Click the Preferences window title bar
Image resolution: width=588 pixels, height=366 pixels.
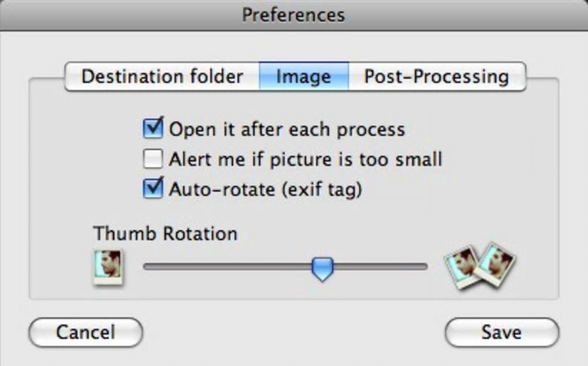click(293, 14)
